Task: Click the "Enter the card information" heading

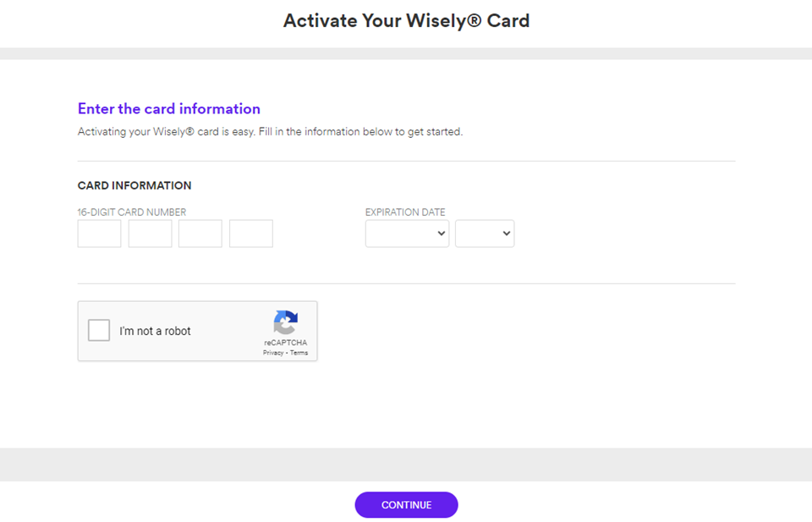Action: pyautogui.click(x=169, y=109)
